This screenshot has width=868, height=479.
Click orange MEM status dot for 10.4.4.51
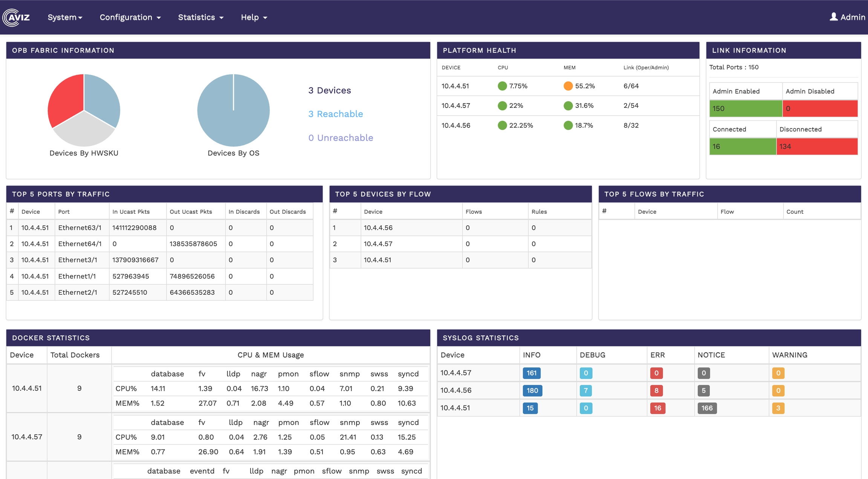click(x=568, y=86)
